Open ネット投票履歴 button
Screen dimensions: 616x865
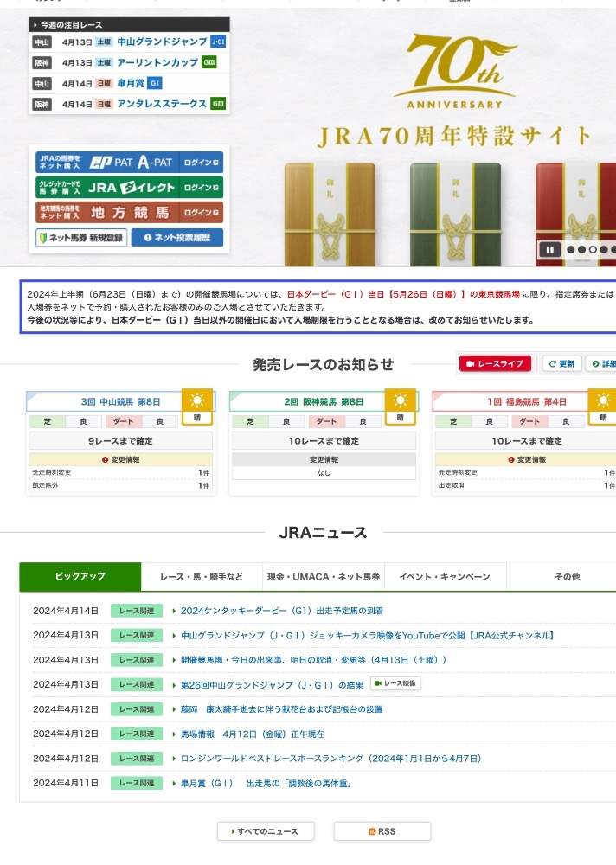pos(177,238)
